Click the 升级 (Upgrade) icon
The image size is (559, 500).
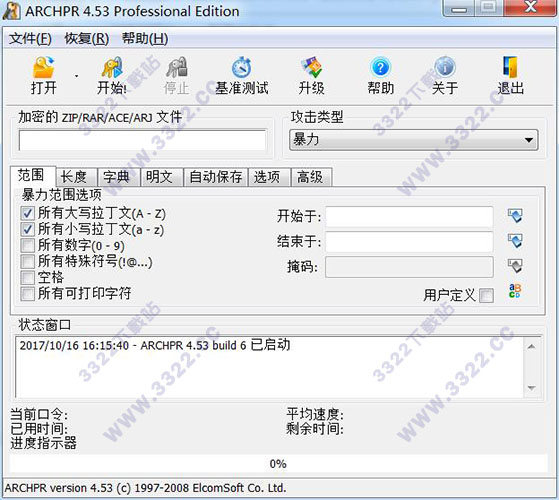311,67
